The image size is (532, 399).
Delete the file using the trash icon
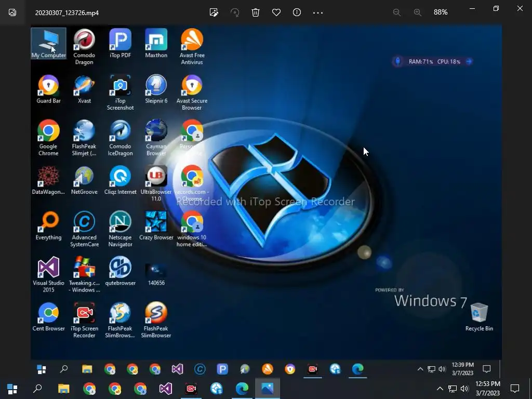tap(256, 12)
